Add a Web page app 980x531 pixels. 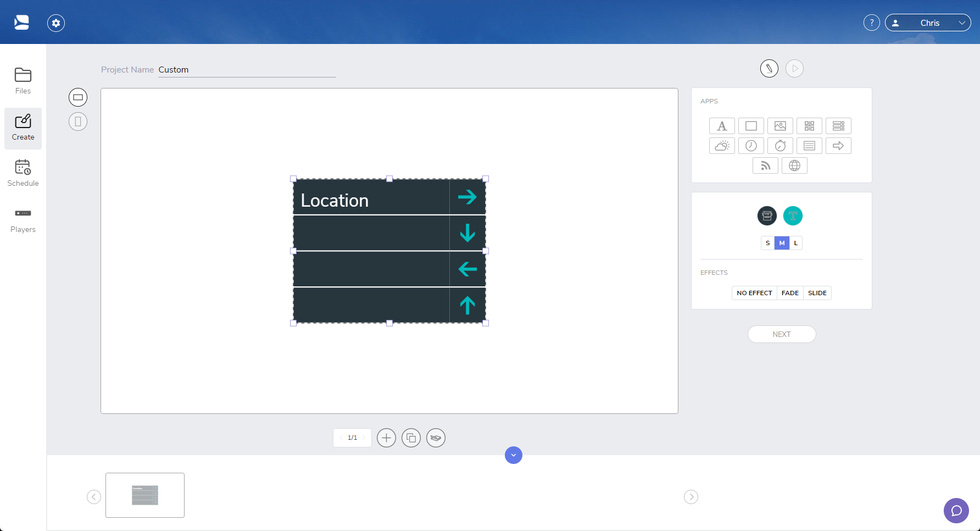pos(795,165)
